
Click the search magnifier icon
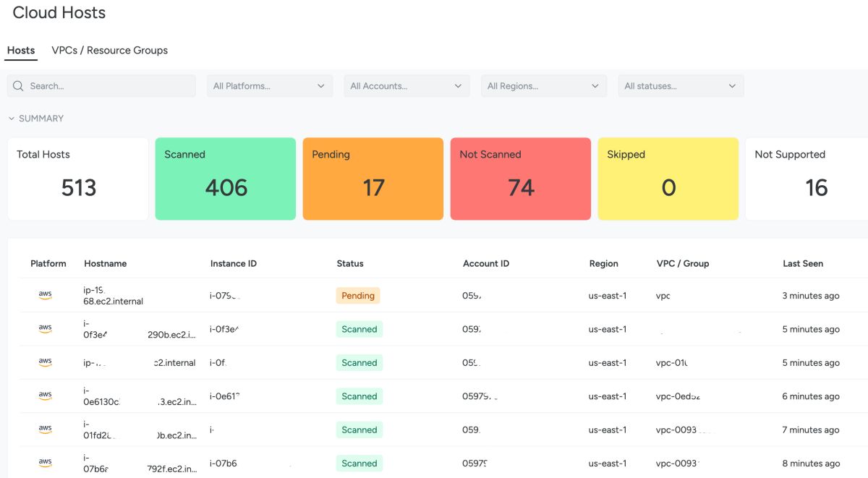click(x=18, y=86)
